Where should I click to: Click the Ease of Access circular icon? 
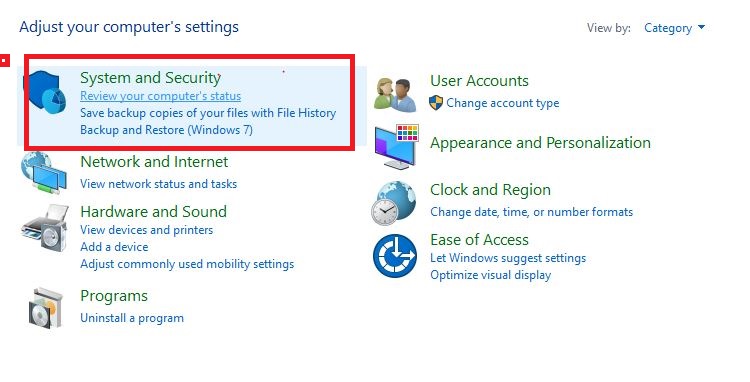coord(395,255)
